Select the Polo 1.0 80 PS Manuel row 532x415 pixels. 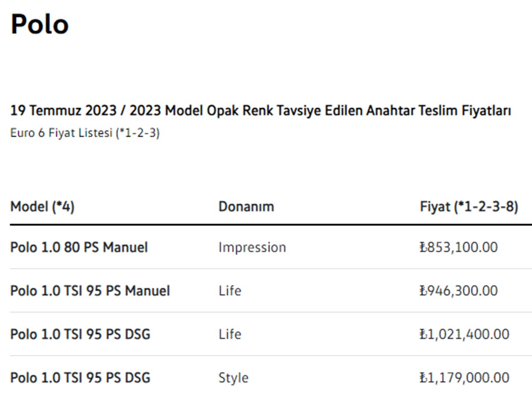pos(79,247)
